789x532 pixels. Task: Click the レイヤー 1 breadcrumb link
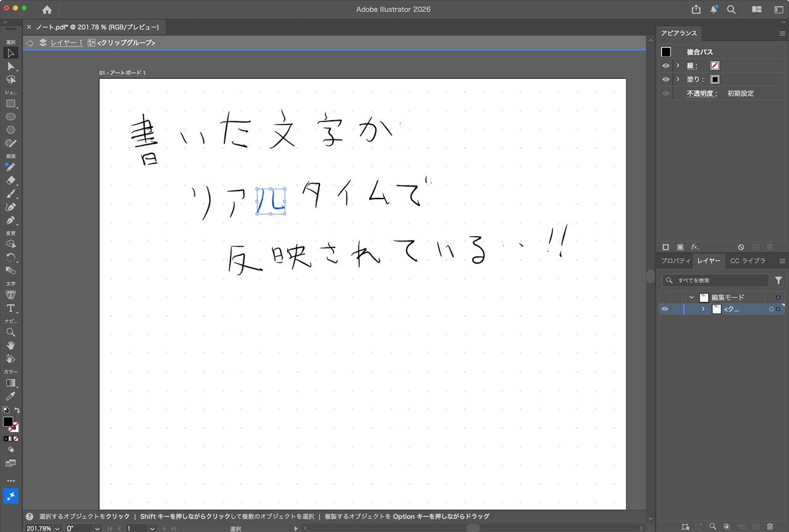coord(67,43)
